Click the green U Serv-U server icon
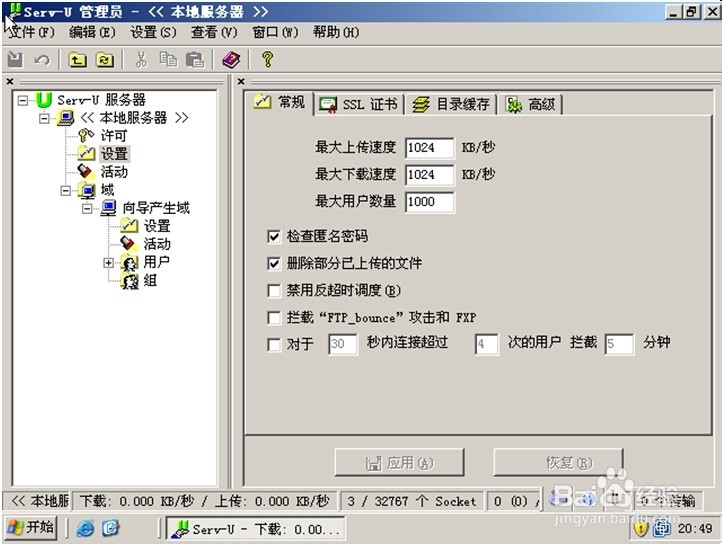 pos(44,100)
